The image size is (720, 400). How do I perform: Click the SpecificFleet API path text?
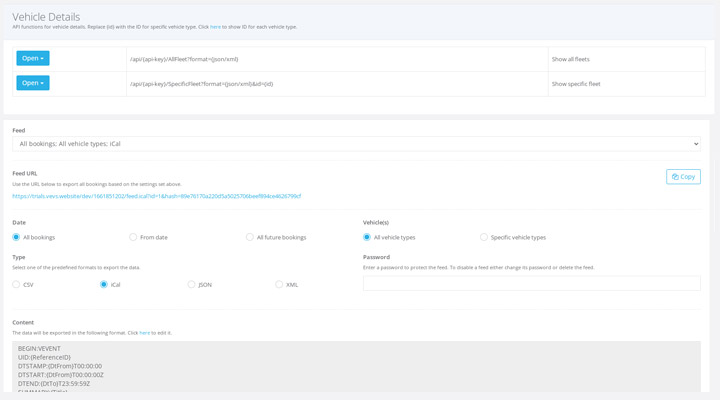[202, 84]
